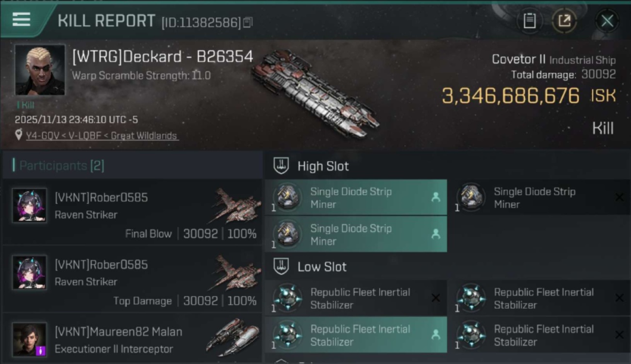Click the Executioner II Interceptor ship icon
631x364 pixels.
tap(232, 336)
